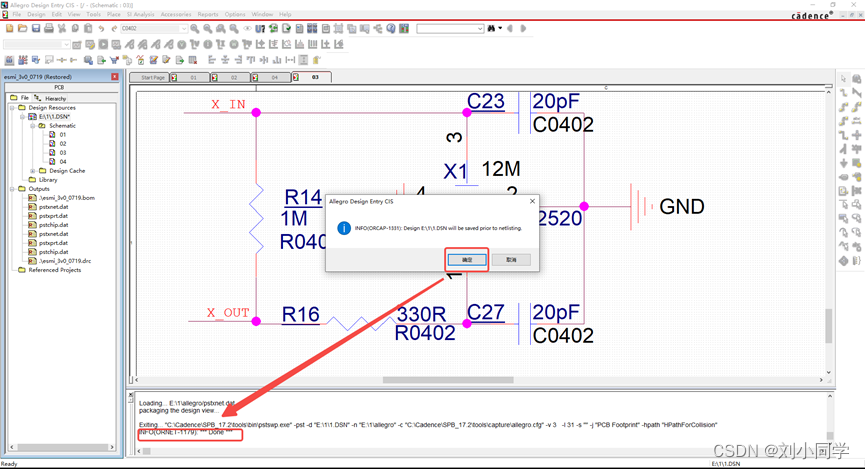Click the New document toolbar icon

(10, 29)
